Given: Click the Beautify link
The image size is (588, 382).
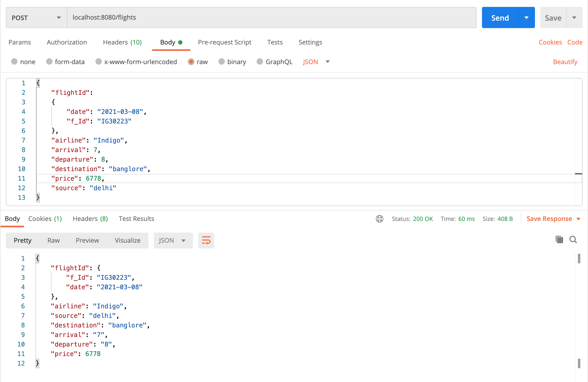Looking at the screenshot, I should pos(565,62).
